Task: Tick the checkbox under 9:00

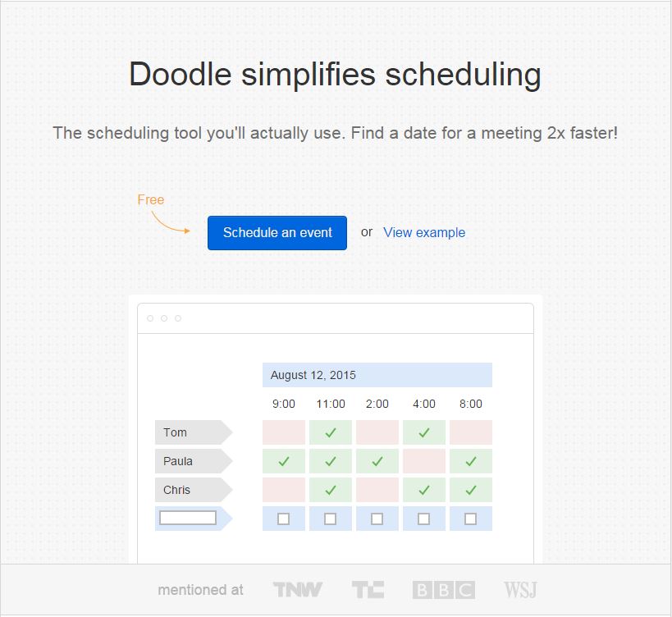Action: click(x=284, y=519)
